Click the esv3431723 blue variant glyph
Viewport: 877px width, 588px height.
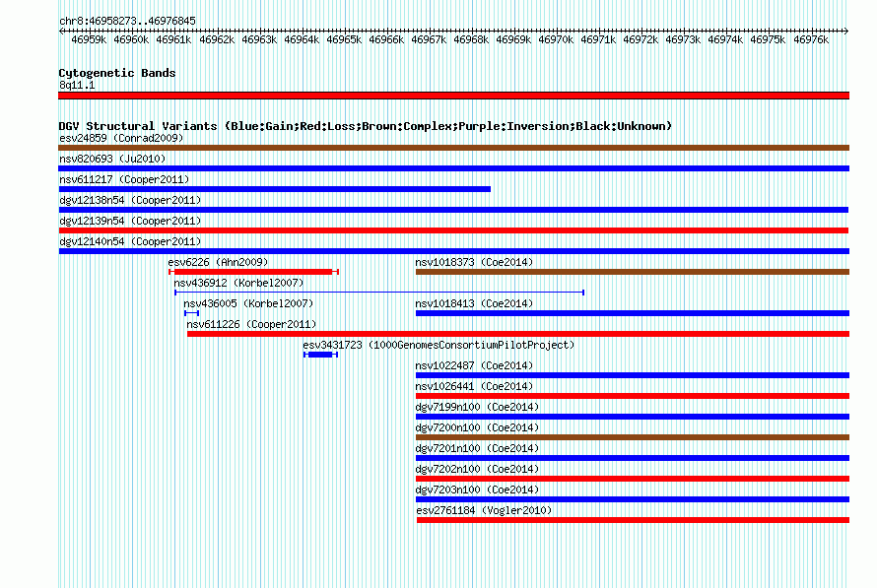(321, 355)
